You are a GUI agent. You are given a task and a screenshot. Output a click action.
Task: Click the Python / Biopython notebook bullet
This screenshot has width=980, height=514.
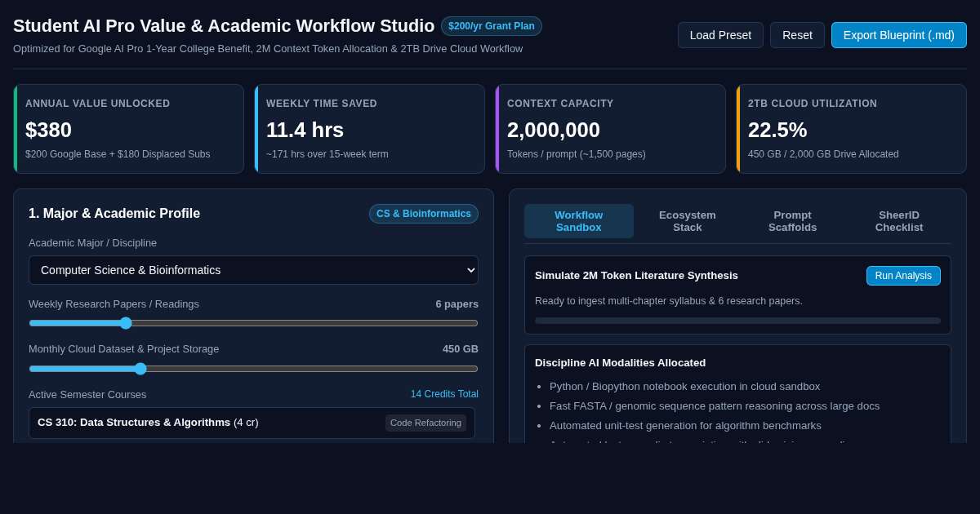684,387
